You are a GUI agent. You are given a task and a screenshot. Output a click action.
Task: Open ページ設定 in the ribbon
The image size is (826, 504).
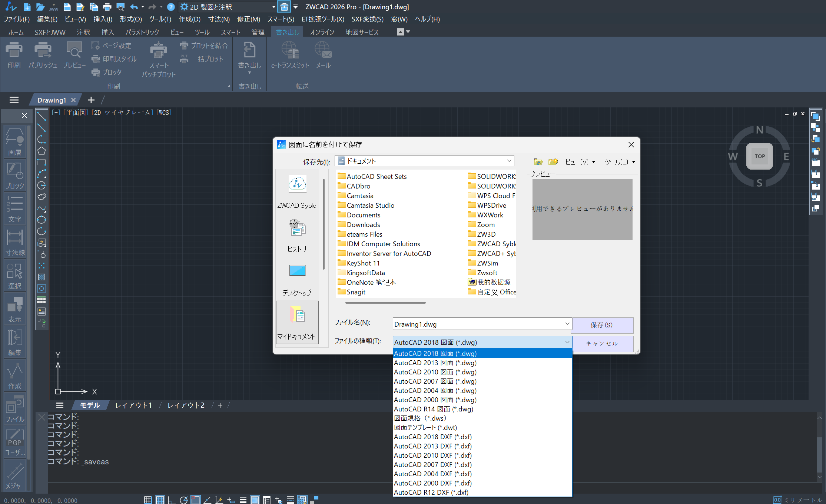point(112,46)
